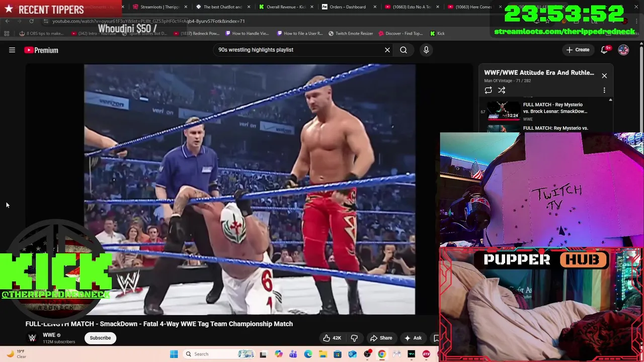Reload the page

31,21
